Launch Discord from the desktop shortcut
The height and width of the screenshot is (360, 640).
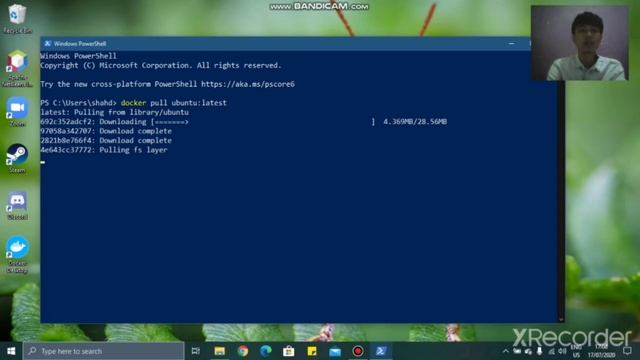17,206
